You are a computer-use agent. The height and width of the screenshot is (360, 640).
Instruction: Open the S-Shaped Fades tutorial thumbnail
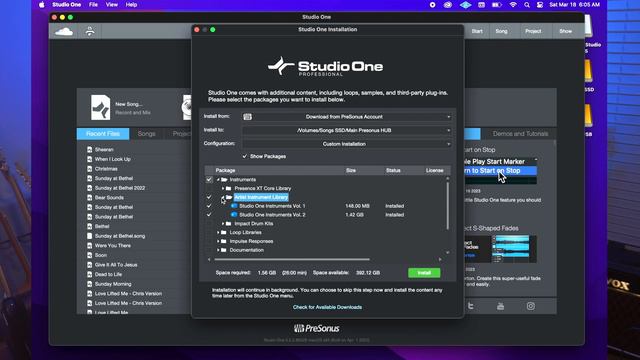(x=500, y=249)
